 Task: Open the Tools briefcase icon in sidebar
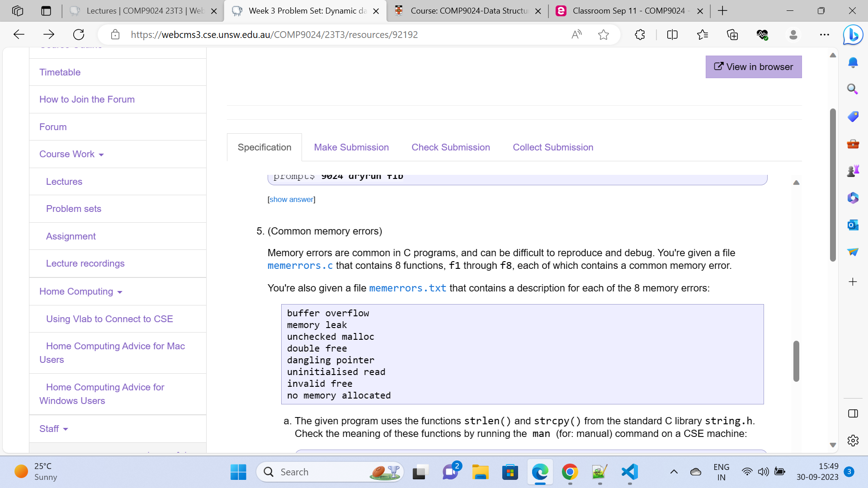853,144
